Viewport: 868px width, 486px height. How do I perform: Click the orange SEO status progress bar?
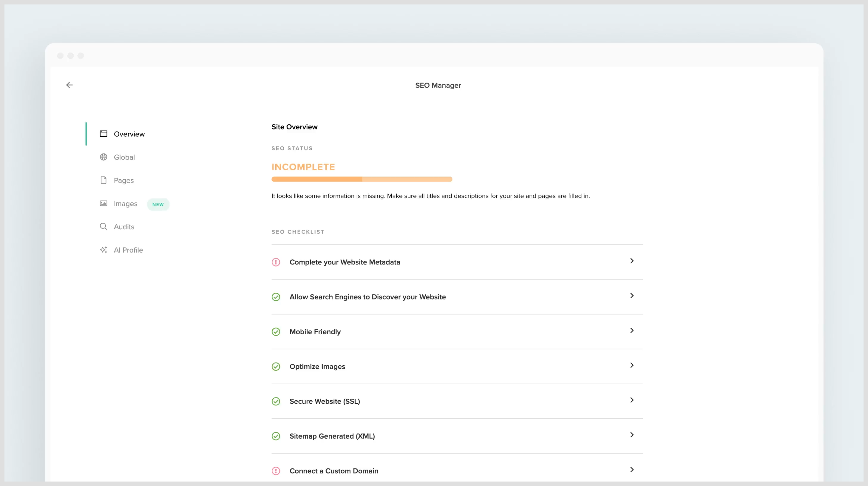pos(362,179)
